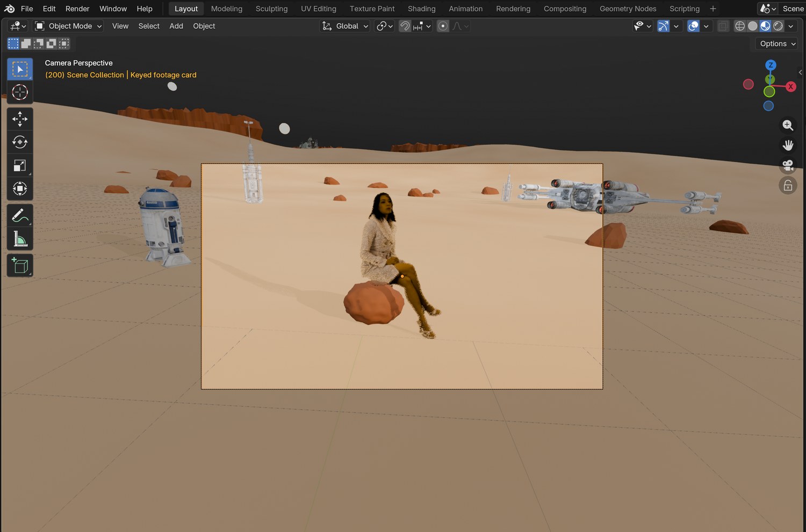Set selection mode to Extend

(x=26, y=43)
